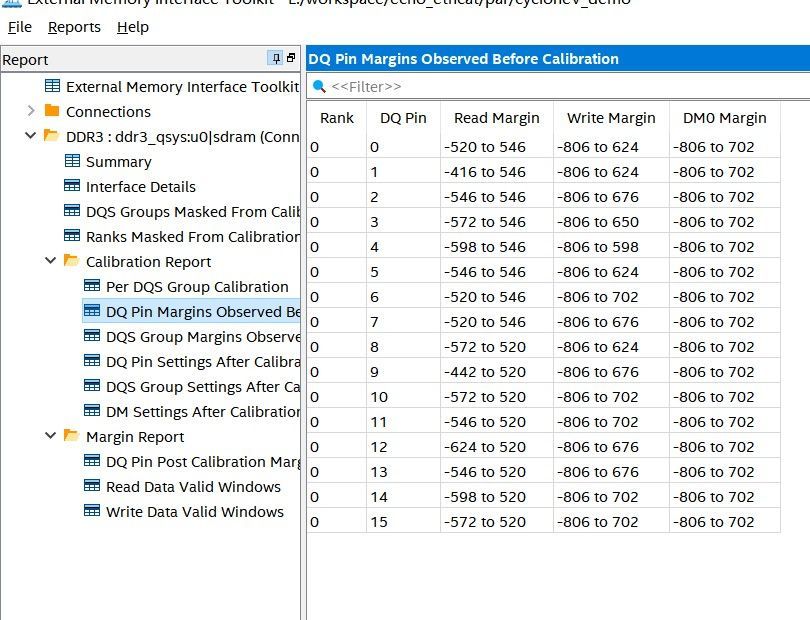Screen dimensions: 810x620
Task: Select Per DQS Group Calibration report
Action: [x=197, y=286]
